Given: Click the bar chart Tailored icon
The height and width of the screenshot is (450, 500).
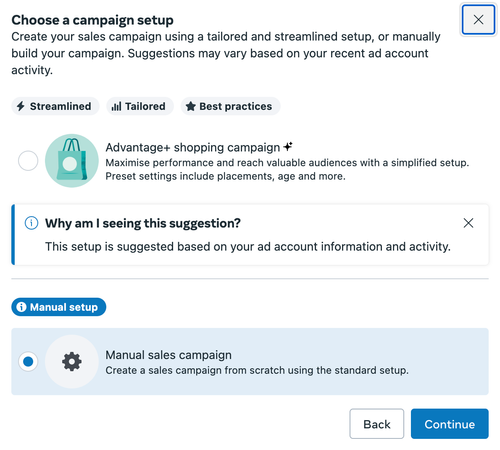Looking at the screenshot, I should coord(116,107).
